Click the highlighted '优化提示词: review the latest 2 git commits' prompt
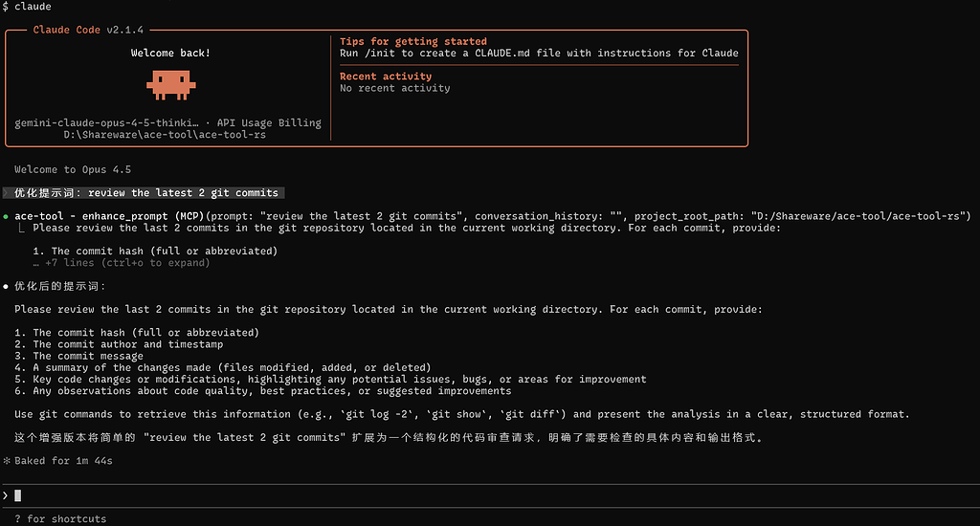The width and height of the screenshot is (980, 526). click(146, 193)
